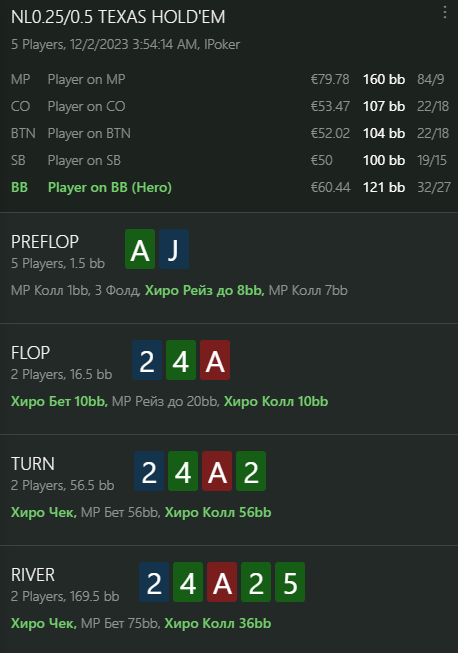Open the three-dot options menu
458x653 pixels.
click(x=445, y=12)
